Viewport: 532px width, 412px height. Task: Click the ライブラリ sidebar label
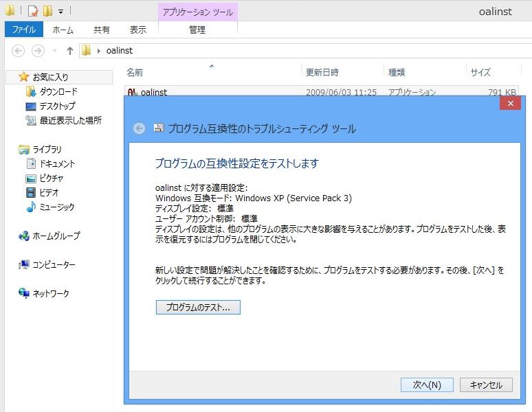pos(47,150)
